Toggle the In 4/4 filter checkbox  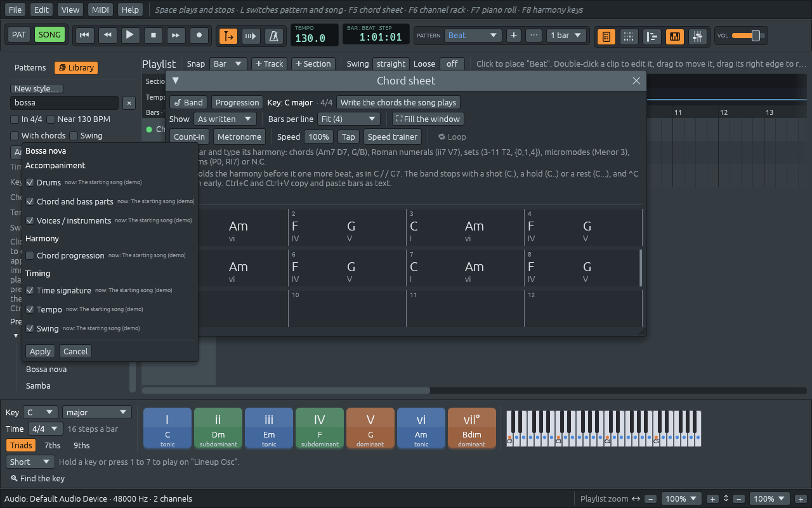pos(15,119)
